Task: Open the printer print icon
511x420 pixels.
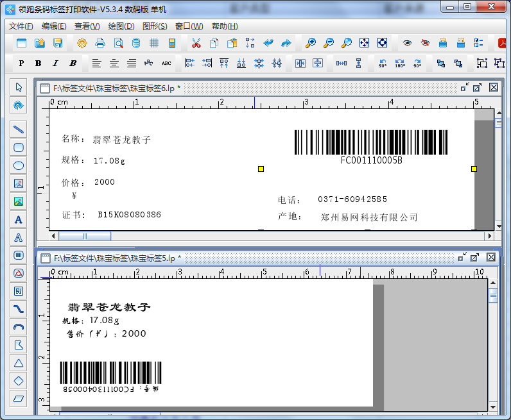Action: [100, 44]
